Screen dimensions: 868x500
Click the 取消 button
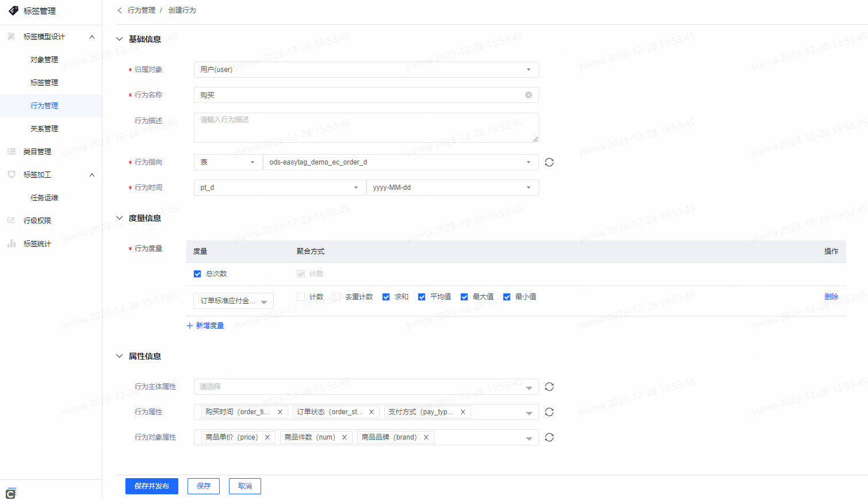[245, 486]
